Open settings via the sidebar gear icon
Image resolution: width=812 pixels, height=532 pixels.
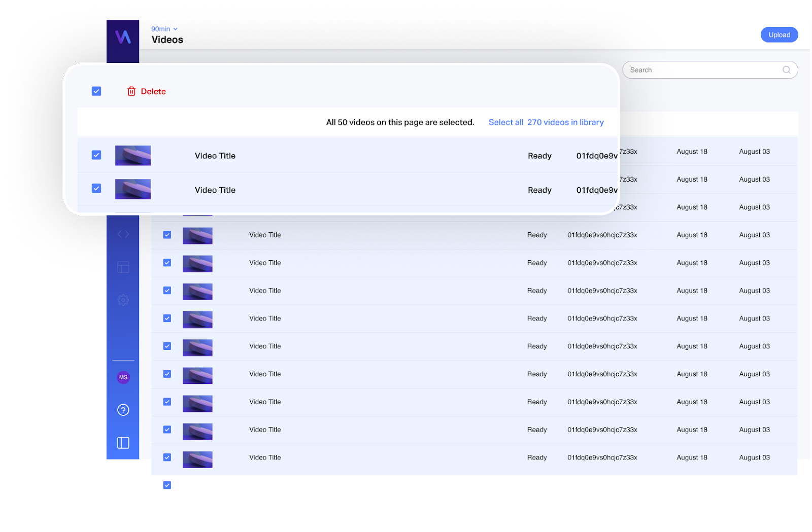coord(123,300)
